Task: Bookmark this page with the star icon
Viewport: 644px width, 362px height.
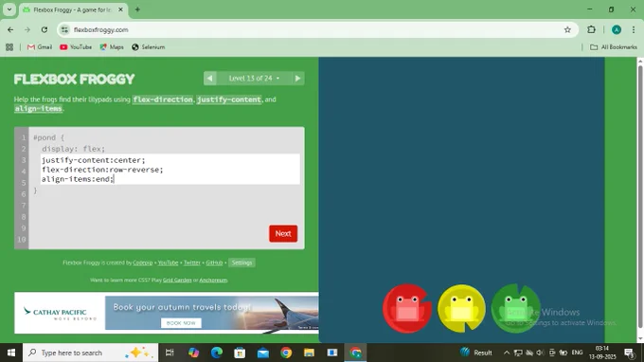Action: (x=567, y=29)
